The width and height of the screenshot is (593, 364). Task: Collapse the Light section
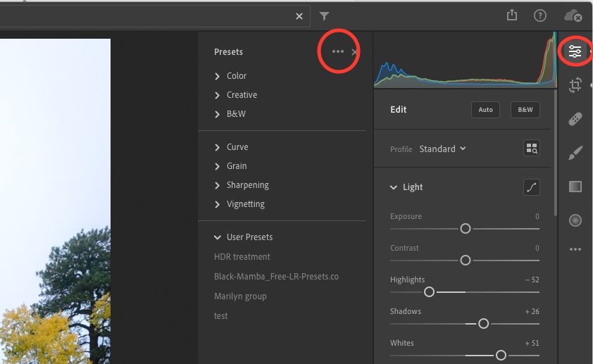394,187
